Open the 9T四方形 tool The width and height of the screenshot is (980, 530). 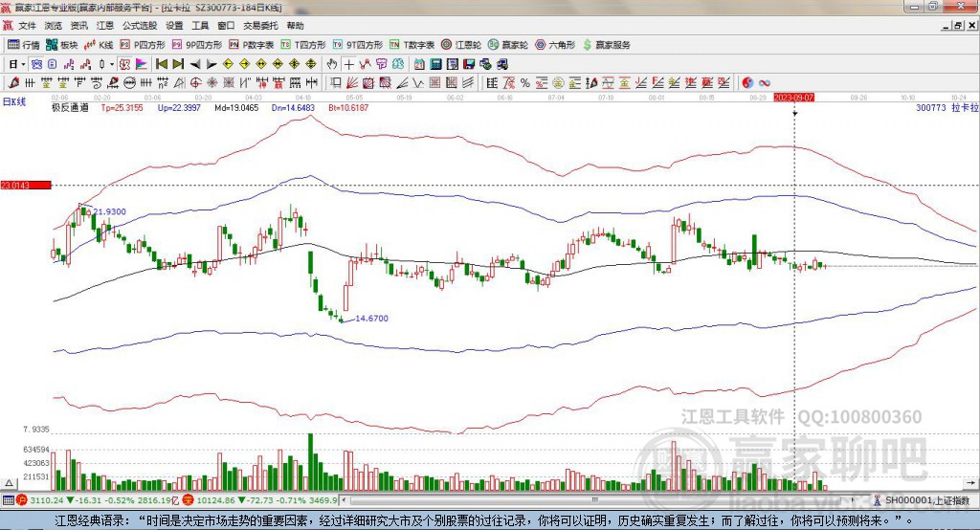(x=358, y=45)
